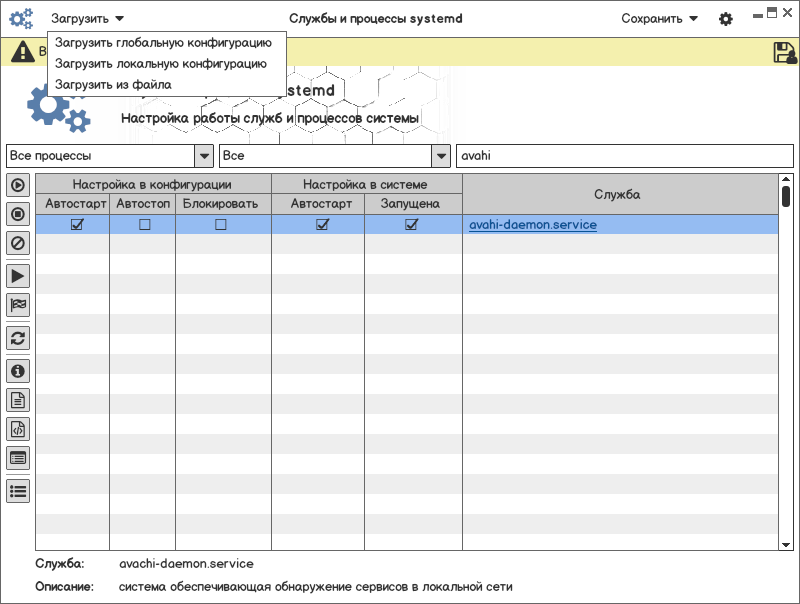This screenshot has height=604, width=800.
Task: Click the circled stop service icon
Action: [18, 213]
